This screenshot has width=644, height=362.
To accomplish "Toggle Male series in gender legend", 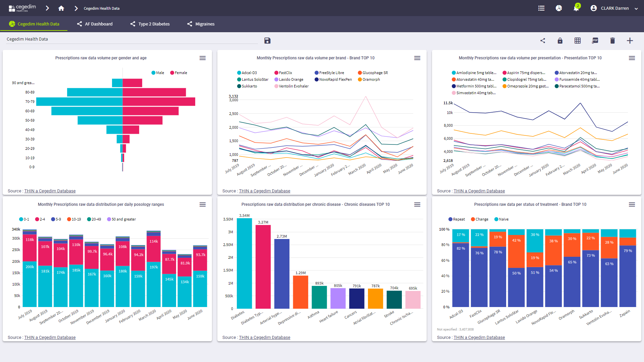I will pyautogui.click(x=158, y=73).
